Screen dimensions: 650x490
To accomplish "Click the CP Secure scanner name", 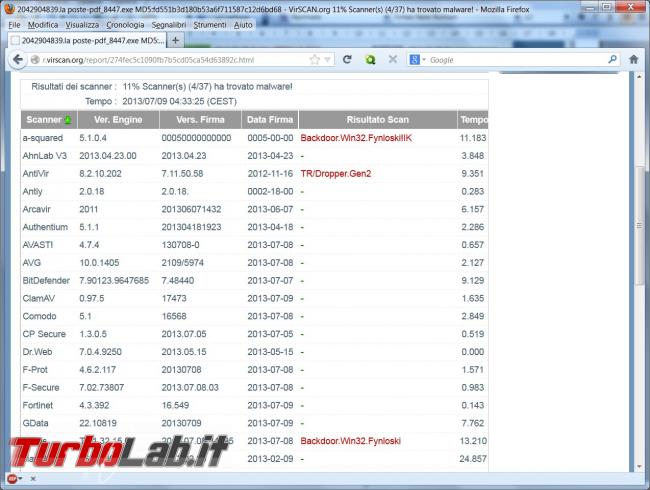I will pos(44,334).
